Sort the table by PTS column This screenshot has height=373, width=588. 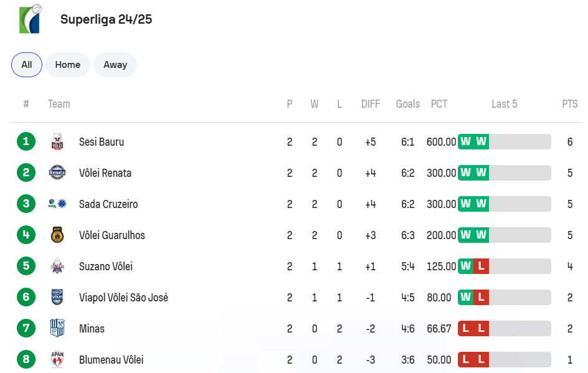coord(569,104)
